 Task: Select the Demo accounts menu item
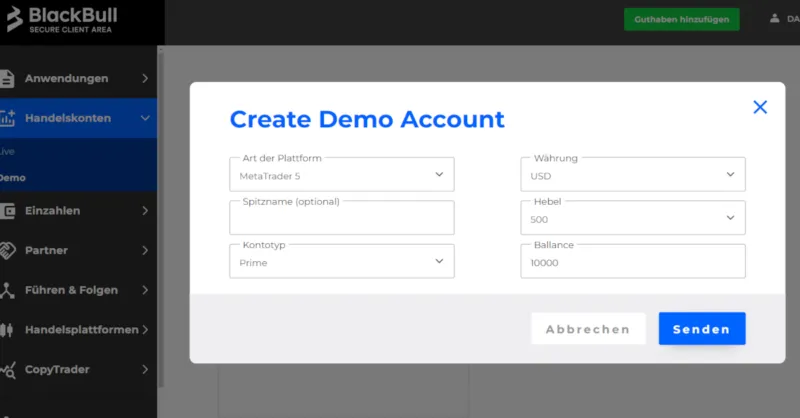12,178
